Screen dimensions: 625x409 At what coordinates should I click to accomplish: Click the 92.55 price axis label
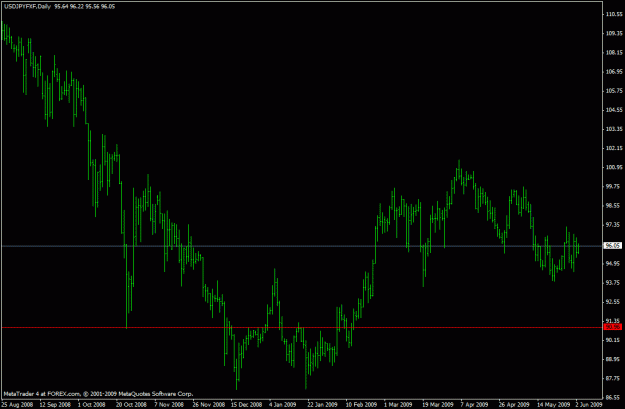(x=613, y=302)
